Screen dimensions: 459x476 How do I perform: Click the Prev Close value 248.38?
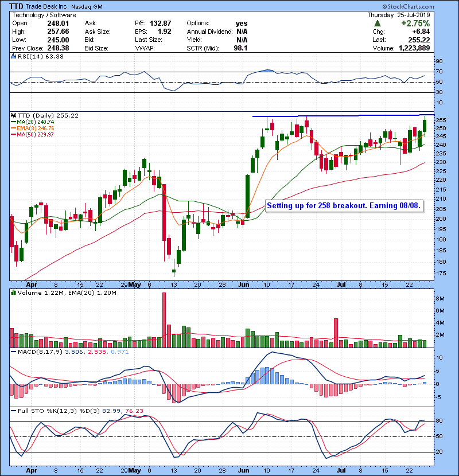(x=58, y=48)
